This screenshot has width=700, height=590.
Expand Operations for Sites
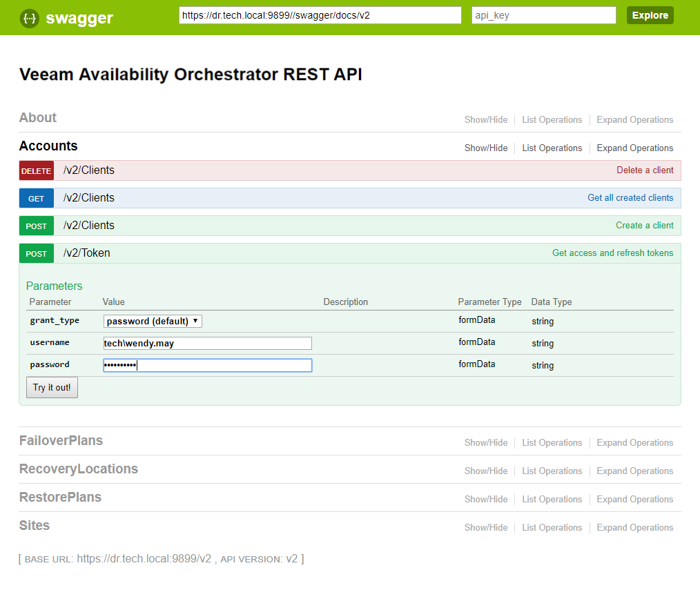pyautogui.click(x=635, y=527)
